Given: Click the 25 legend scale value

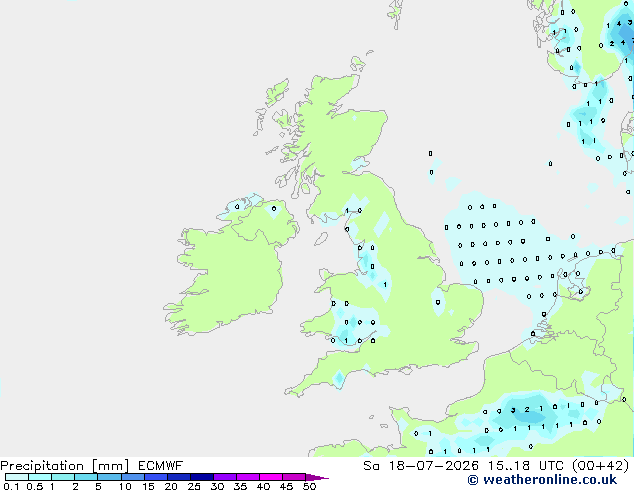Looking at the screenshot, I should [x=194, y=486].
